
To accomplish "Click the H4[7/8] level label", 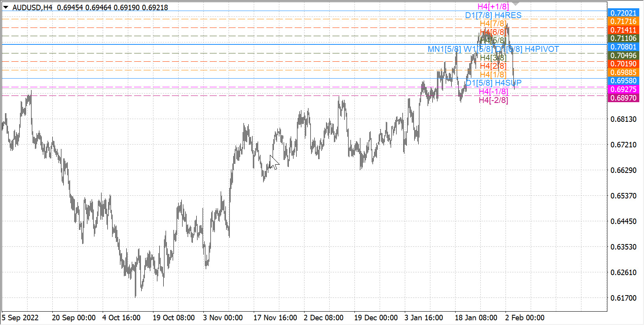I will (493, 24).
